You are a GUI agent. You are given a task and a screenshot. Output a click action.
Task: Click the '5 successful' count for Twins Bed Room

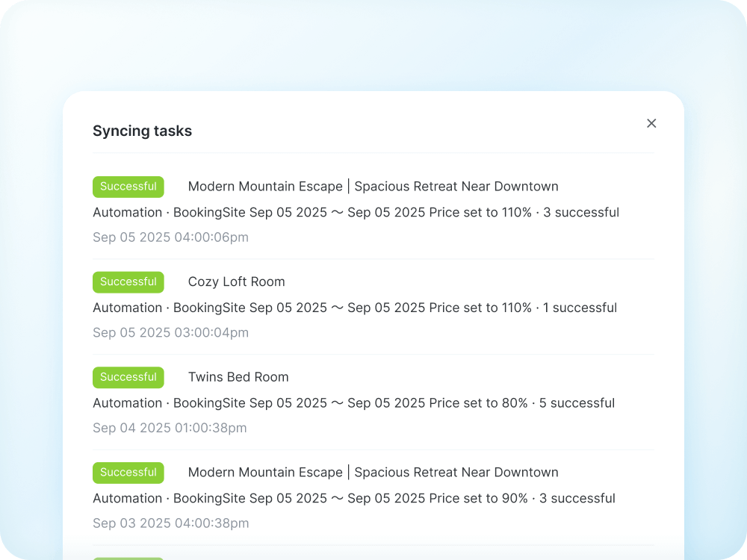click(577, 402)
